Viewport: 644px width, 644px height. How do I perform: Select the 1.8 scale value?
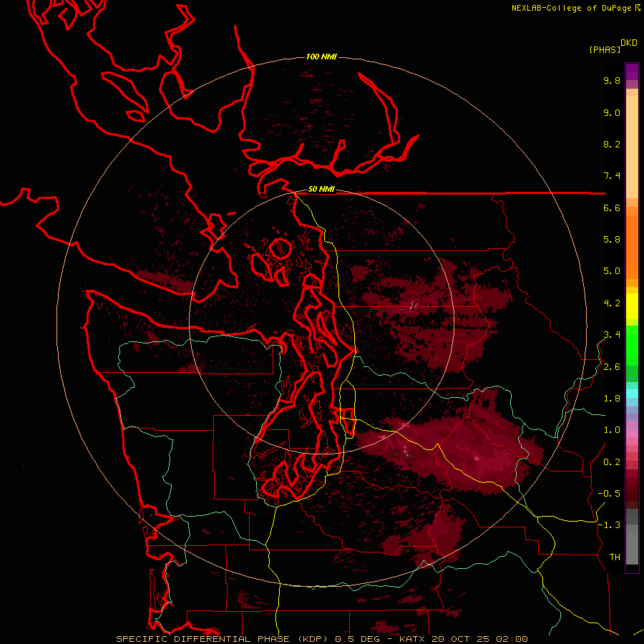coord(612,399)
